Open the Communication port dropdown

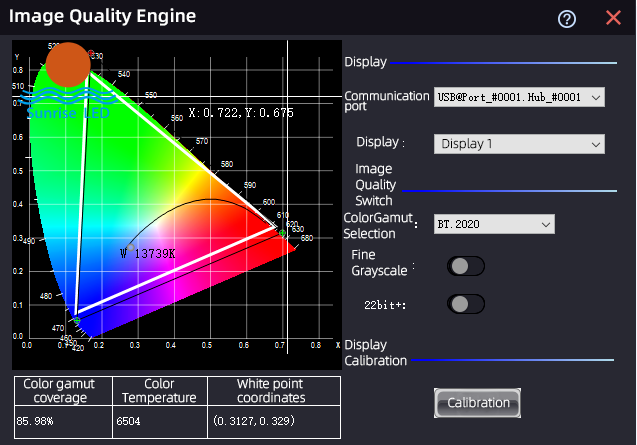click(519, 97)
